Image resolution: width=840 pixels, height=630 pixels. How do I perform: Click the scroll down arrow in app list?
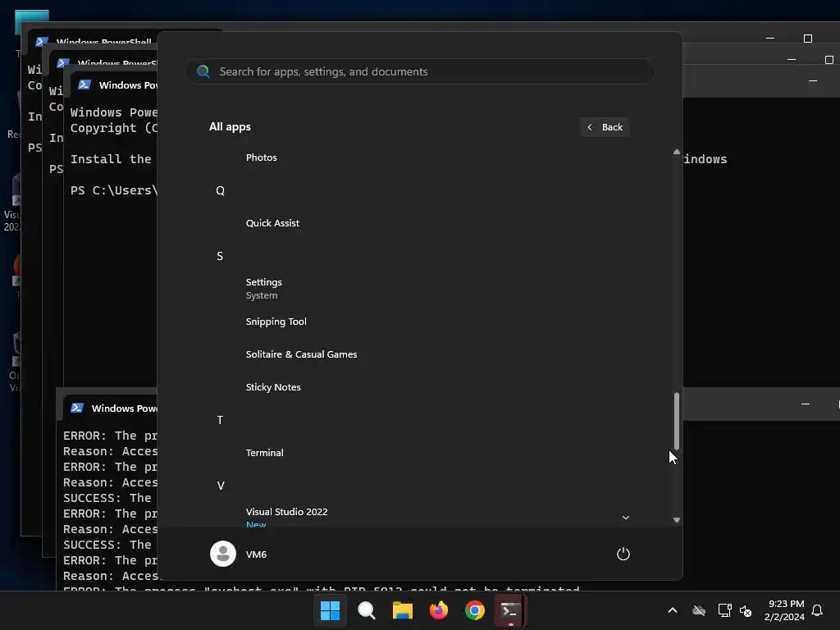click(676, 520)
